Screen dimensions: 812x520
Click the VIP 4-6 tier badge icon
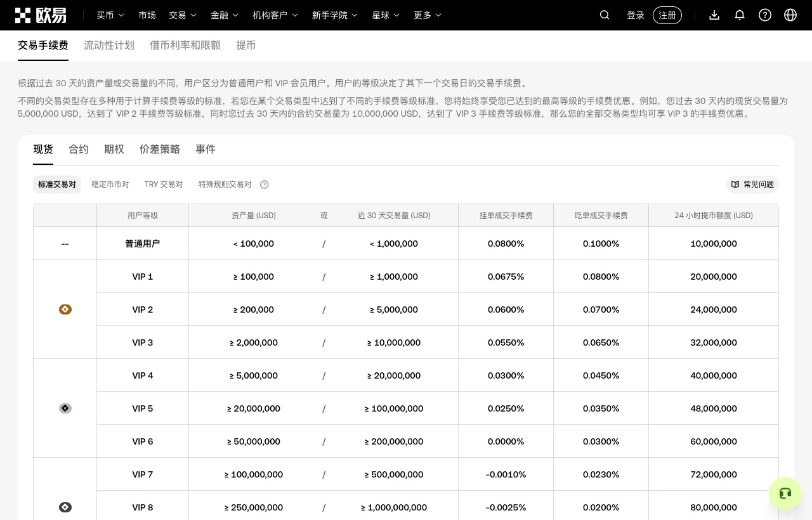click(65, 408)
